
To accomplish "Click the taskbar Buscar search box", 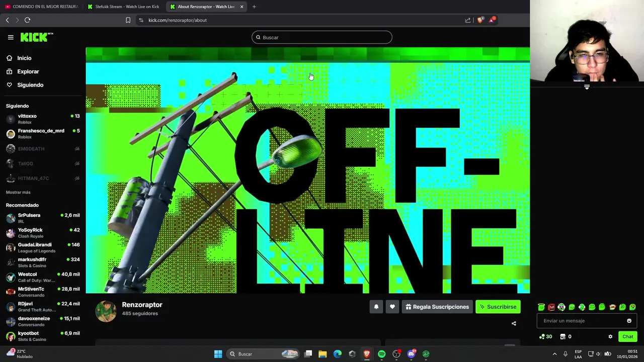I will (263, 354).
